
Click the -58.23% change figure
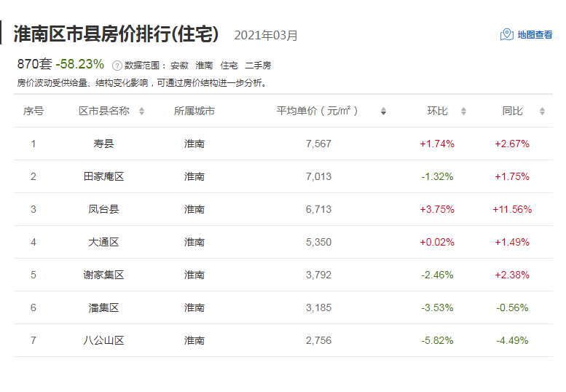point(80,64)
